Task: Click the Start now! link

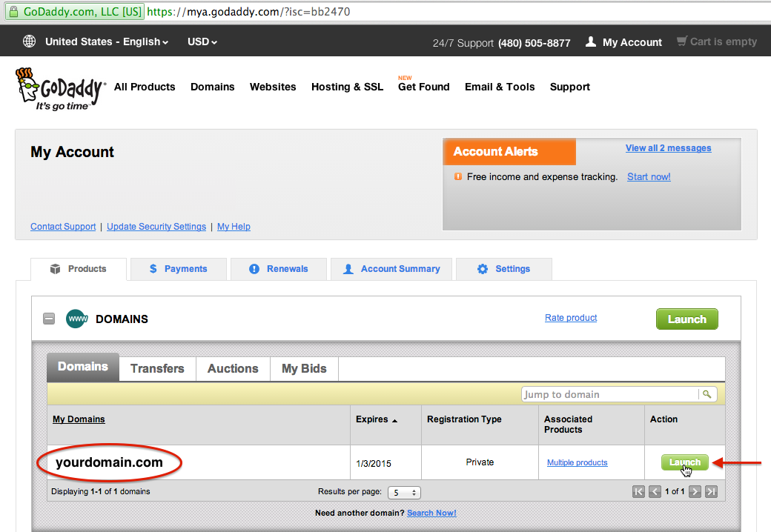Action: pyautogui.click(x=649, y=177)
